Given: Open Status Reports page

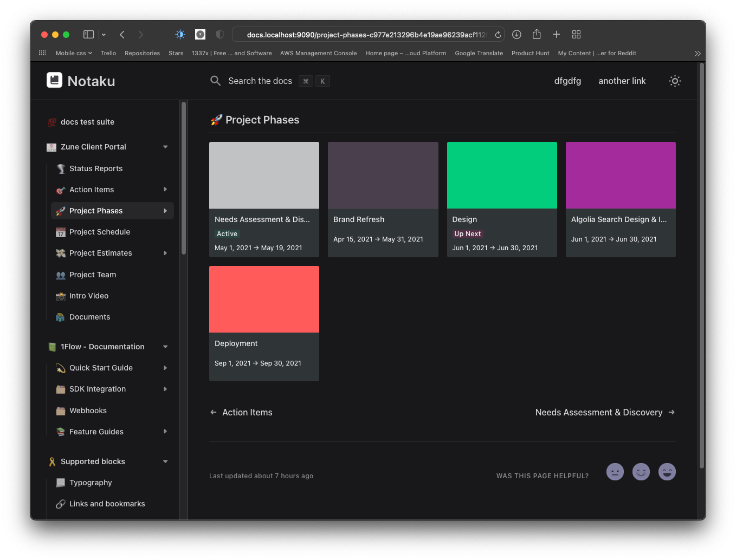Looking at the screenshot, I should pos(96,168).
